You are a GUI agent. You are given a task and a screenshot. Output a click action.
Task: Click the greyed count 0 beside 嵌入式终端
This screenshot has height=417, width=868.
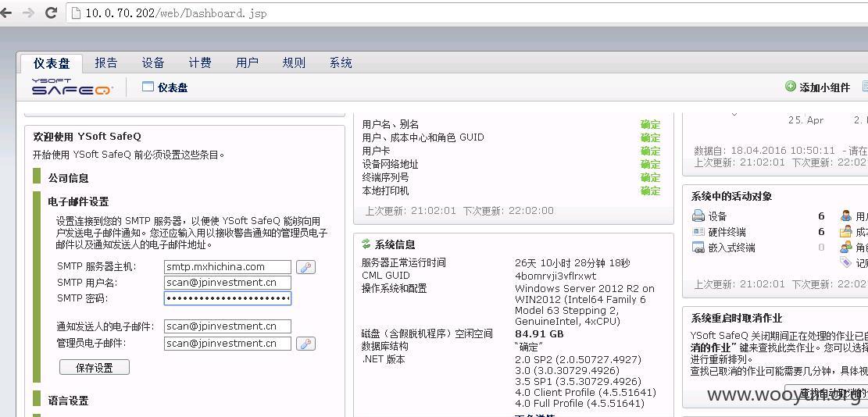pos(821,248)
